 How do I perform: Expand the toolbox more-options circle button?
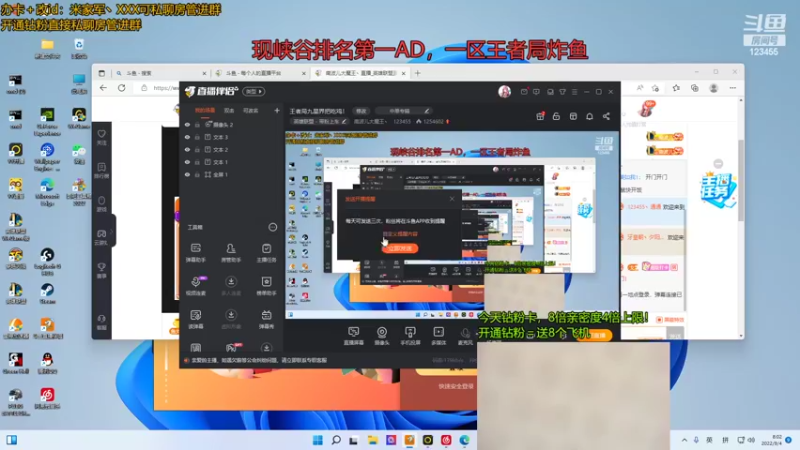coord(273,227)
